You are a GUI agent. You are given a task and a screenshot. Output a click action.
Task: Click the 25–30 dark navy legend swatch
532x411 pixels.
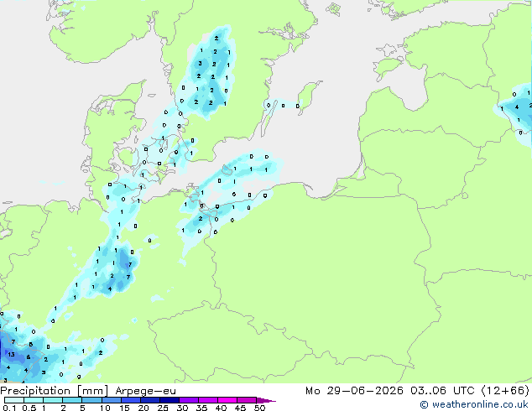tap(170, 400)
